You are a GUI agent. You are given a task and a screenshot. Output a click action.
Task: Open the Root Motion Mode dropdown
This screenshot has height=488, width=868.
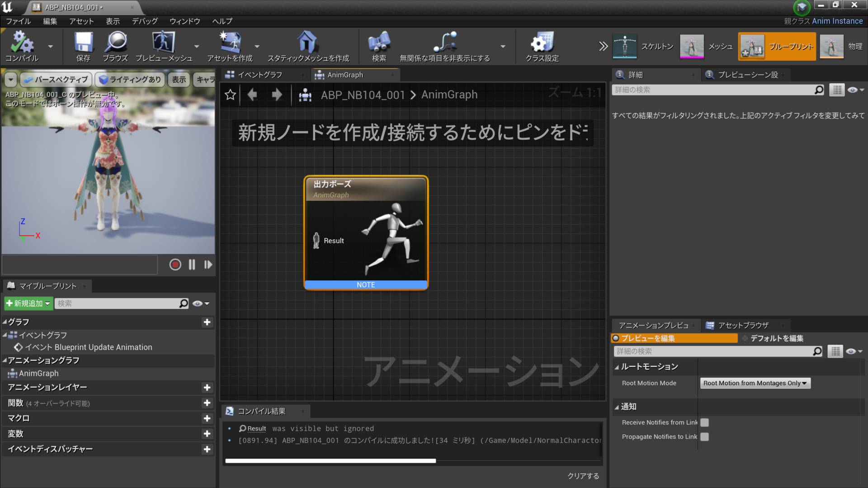[755, 383]
